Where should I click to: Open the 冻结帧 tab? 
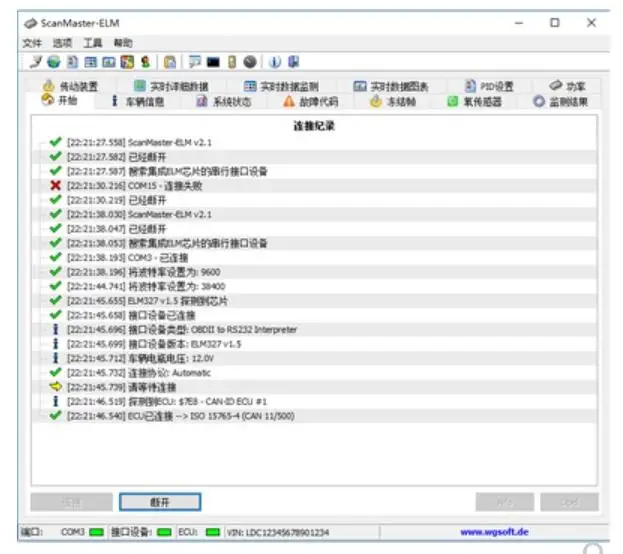393,101
